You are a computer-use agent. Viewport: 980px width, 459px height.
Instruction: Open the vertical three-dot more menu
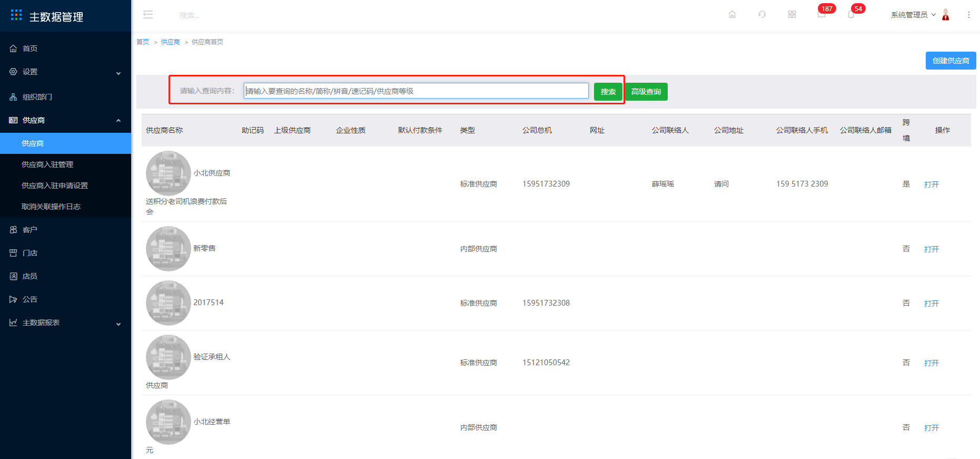pos(969,15)
